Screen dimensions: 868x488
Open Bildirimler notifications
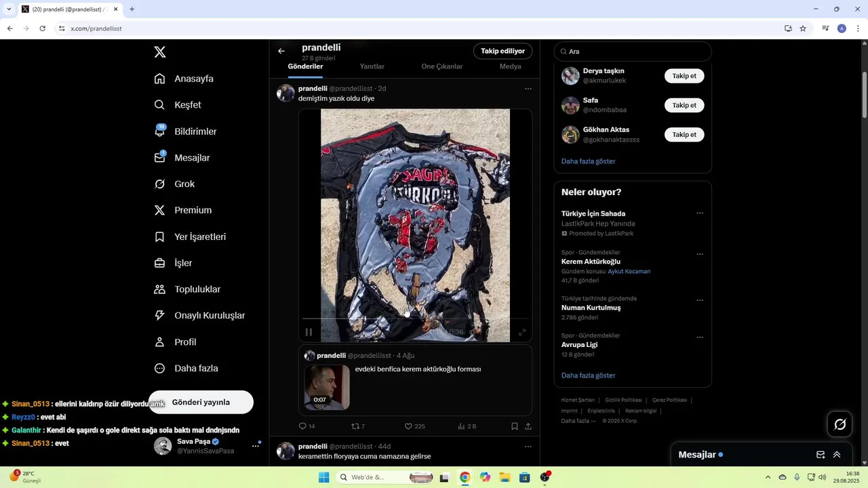tap(185, 131)
